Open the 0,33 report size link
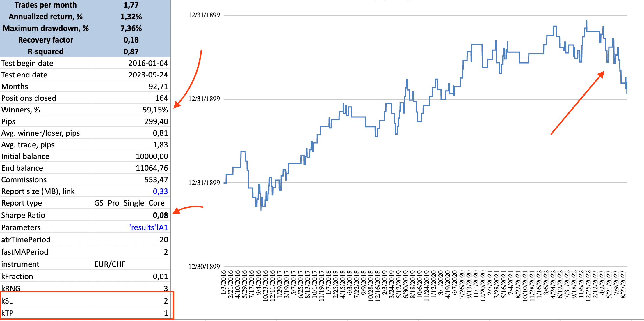The width and height of the screenshot is (644, 321). (160, 191)
